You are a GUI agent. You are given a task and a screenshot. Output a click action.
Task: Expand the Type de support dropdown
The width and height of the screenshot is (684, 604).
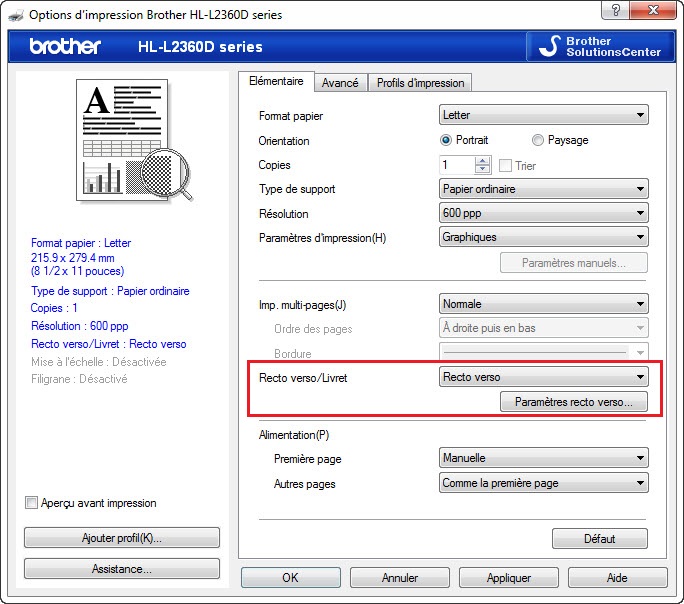click(544, 189)
